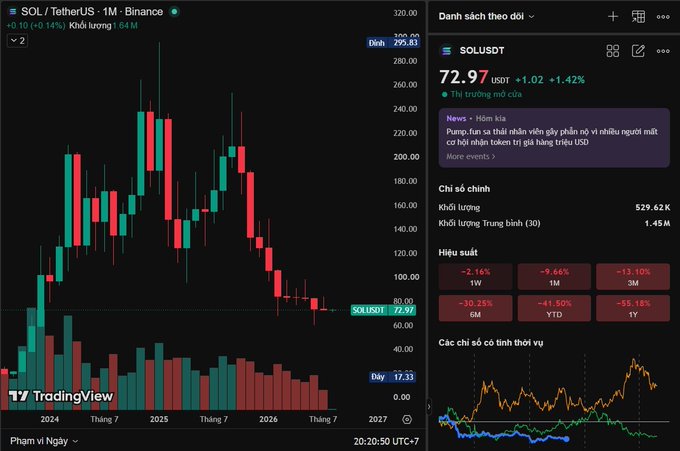Click the Khối lượng 529.62K value

click(652, 207)
